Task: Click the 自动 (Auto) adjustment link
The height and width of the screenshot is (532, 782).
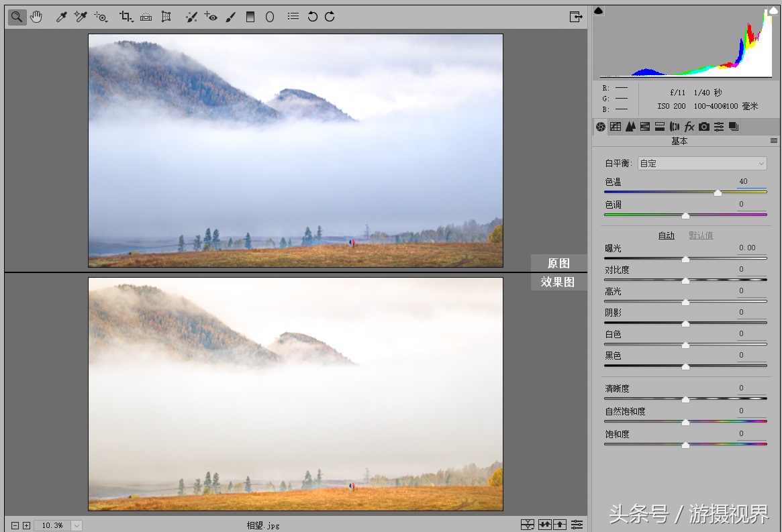Action: click(x=665, y=235)
